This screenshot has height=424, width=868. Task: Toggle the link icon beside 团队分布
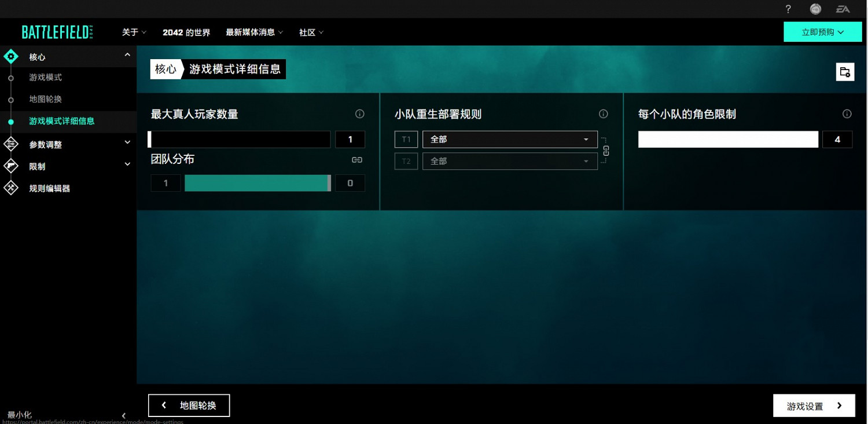(356, 159)
